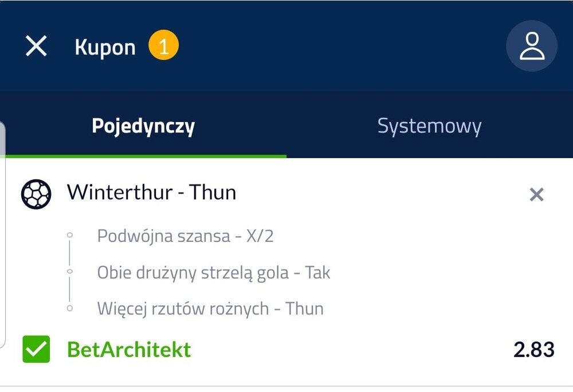
Task: Click the bullet marker next to Podwójna szansa
Action: 70,235
